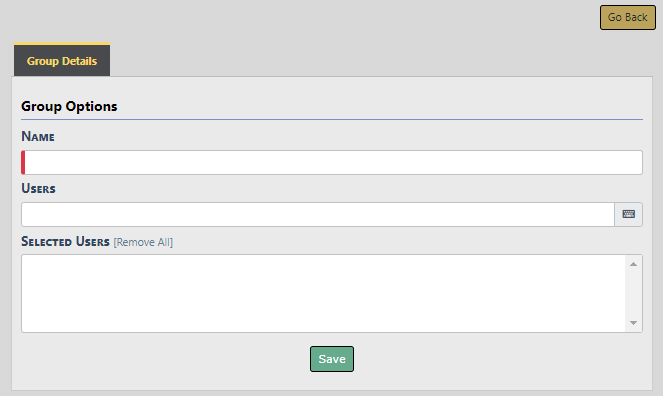This screenshot has height=396, width=663.
Task: Click the red required marker on Name field
Action: [x=23, y=162]
